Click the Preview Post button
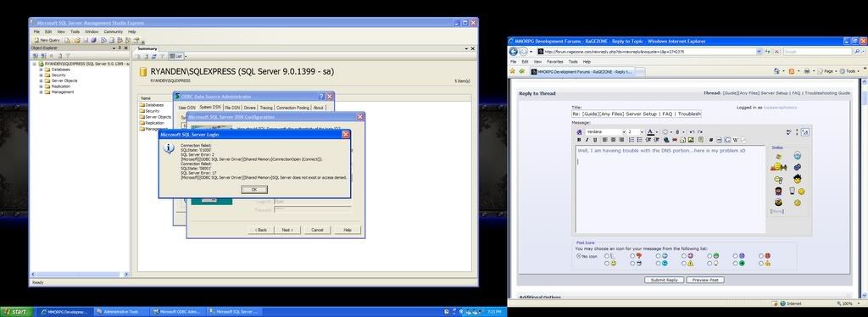 click(705, 280)
